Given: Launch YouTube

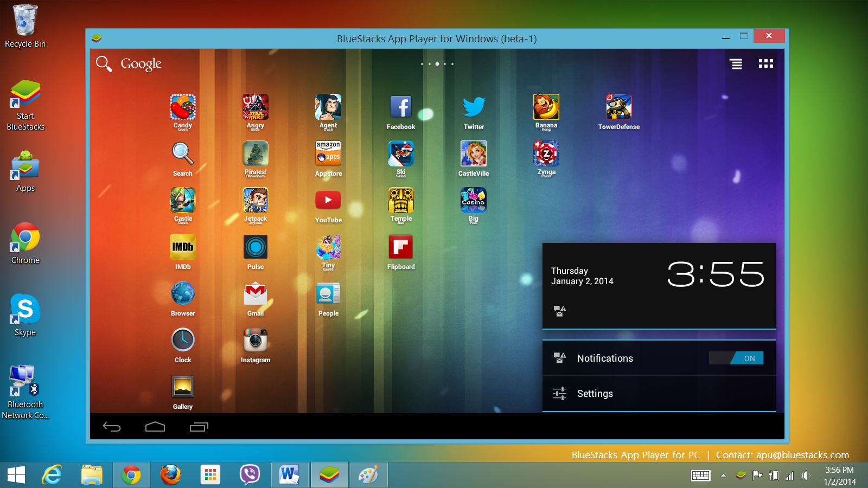Looking at the screenshot, I should pyautogui.click(x=328, y=200).
